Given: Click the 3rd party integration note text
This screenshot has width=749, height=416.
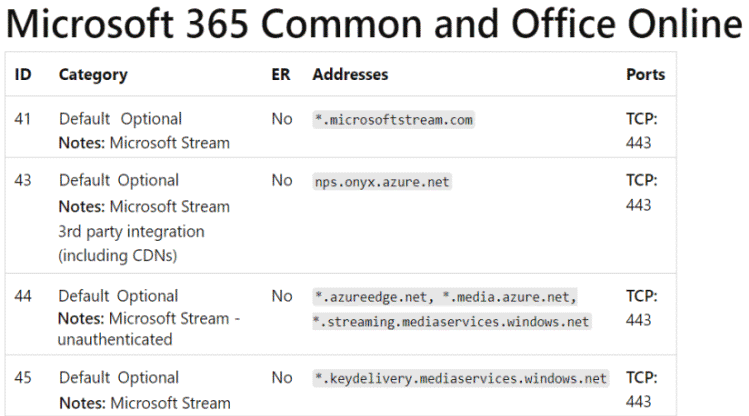Looking at the screenshot, I should (131, 231).
